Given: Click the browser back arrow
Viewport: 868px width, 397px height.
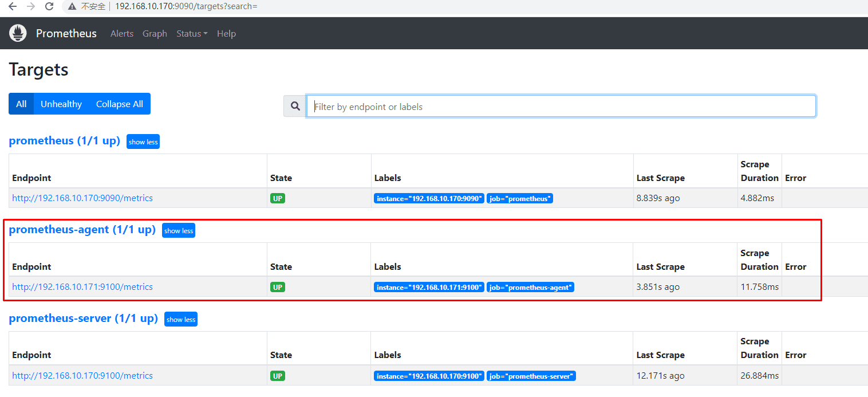Looking at the screenshot, I should click(12, 6).
